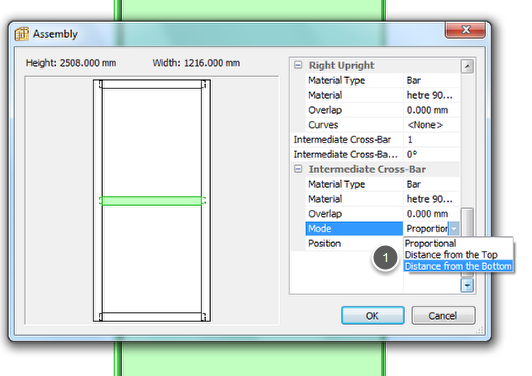Screen dimensions: 532x376
Task: Click the Curves value <None> field
Action: (x=431, y=125)
